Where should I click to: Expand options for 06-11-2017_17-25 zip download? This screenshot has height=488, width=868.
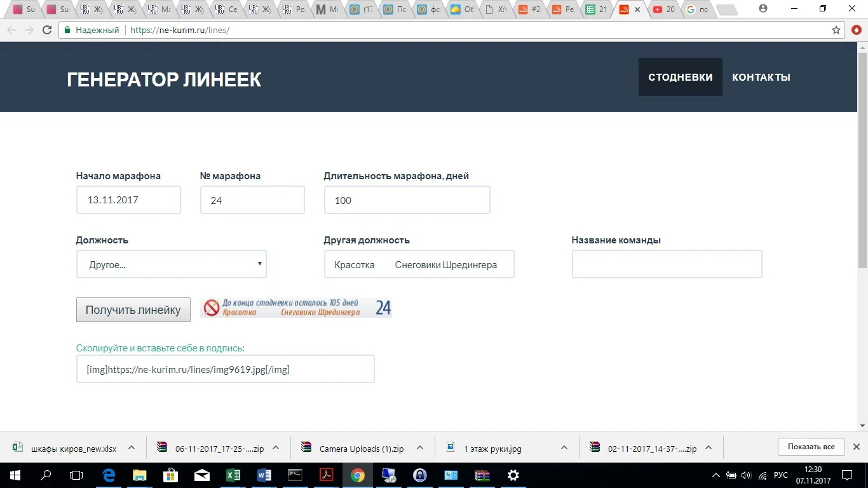click(276, 447)
